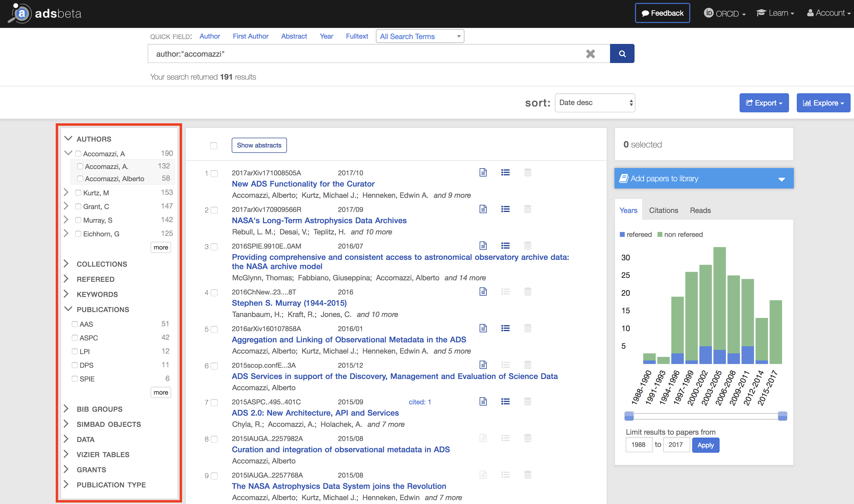Check the Kurtz, M author checkbox
This screenshot has height=504, width=854.
coord(78,193)
